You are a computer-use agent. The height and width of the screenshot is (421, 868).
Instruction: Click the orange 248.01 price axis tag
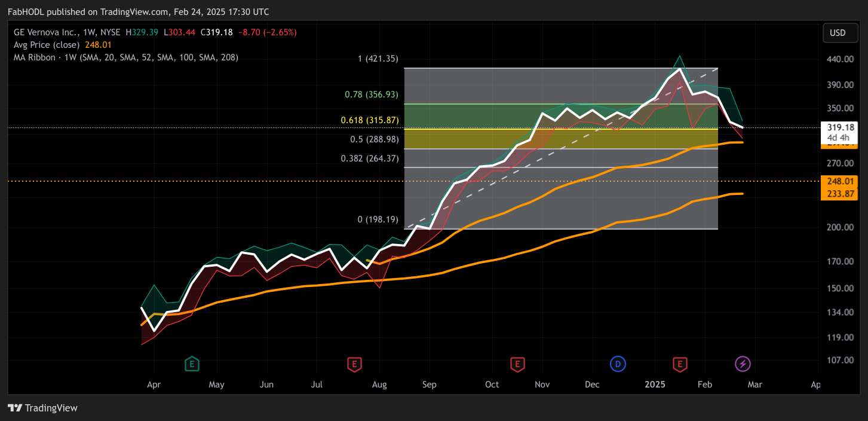pos(841,181)
